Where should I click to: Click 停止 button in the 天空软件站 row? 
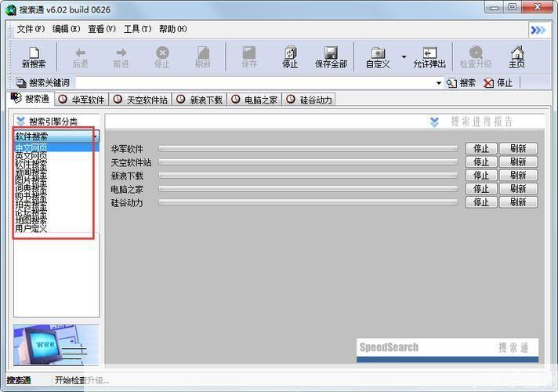[481, 162]
